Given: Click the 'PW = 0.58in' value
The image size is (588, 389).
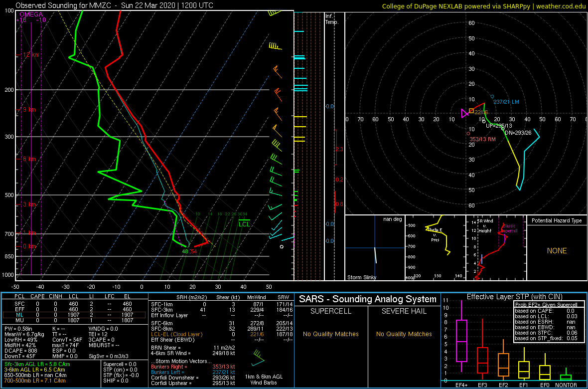Looking at the screenshot, I should (19, 328).
